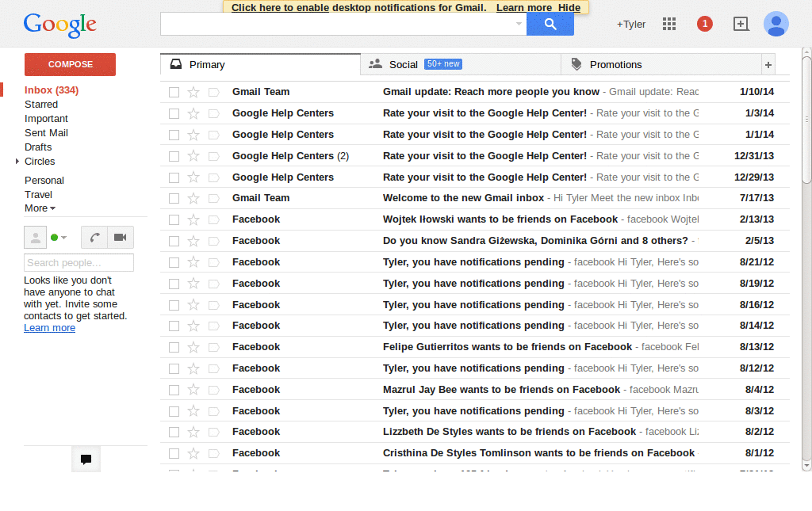Image resolution: width=812 pixels, height=511 pixels.
Task: Star the 1/3/14 Google Help Centers email
Action: tap(193, 113)
